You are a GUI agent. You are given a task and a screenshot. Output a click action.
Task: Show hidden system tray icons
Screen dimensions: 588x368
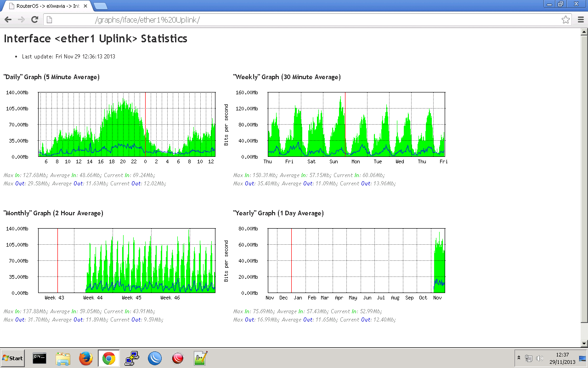point(519,358)
